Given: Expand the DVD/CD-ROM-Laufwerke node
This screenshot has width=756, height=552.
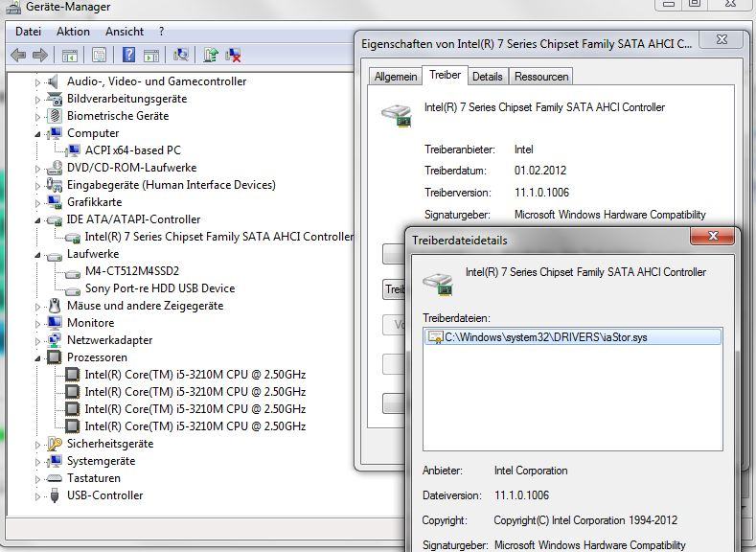Looking at the screenshot, I should pos(37,169).
